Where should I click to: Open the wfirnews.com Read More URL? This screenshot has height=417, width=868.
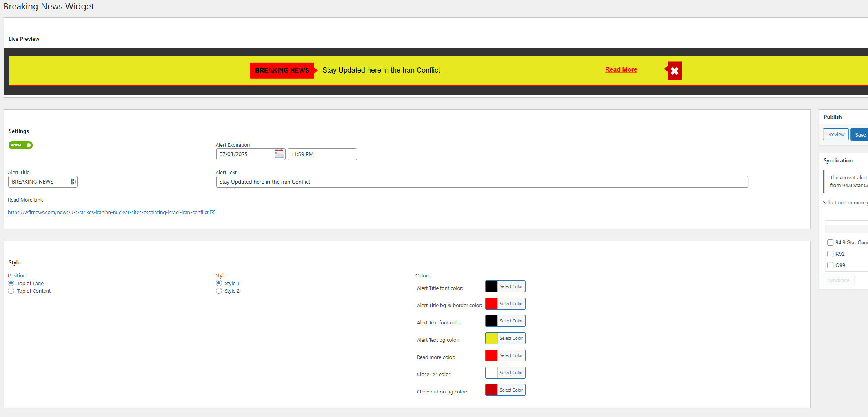coord(108,212)
